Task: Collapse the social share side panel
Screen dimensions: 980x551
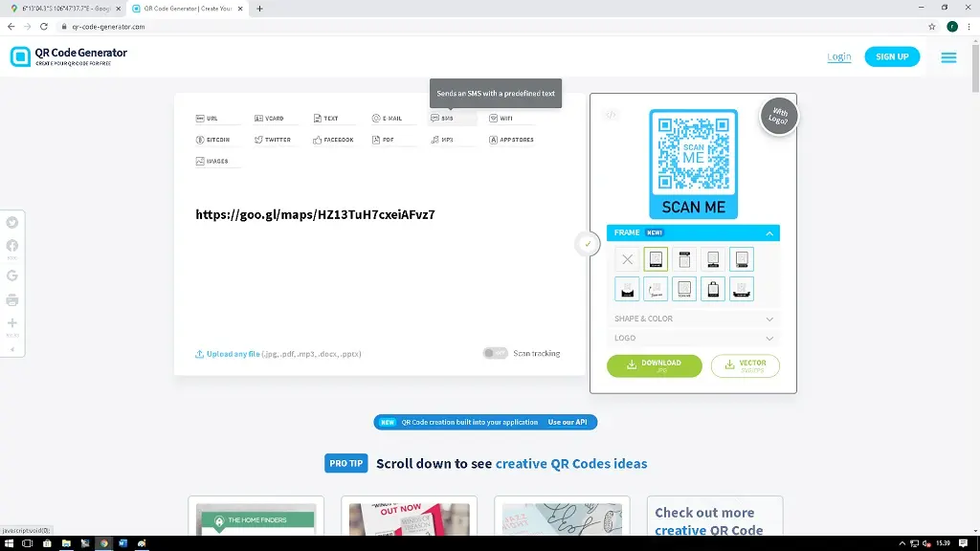Action: tap(12, 350)
